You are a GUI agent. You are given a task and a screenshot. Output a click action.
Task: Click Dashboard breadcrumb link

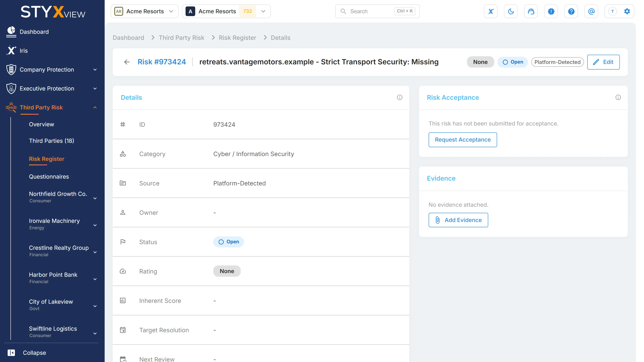point(128,38)
